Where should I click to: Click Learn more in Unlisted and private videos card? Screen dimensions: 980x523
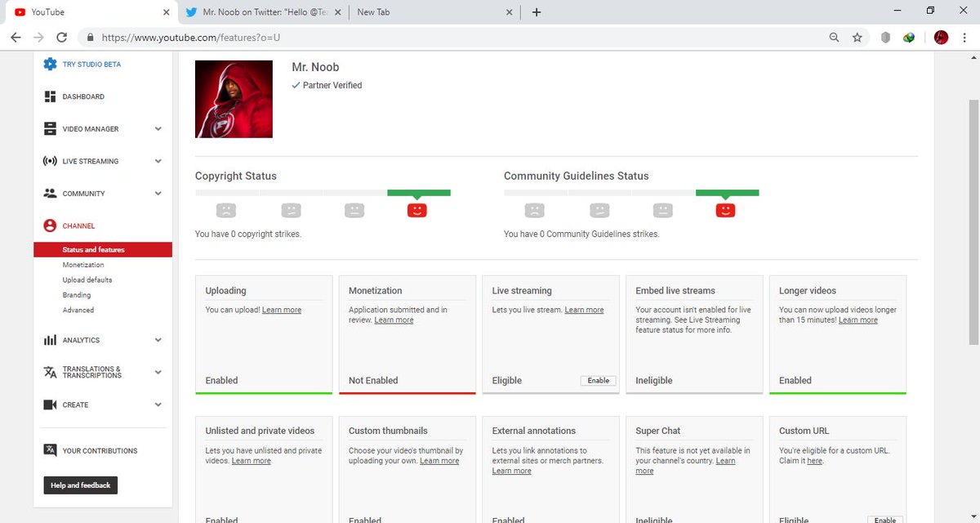pos(252,461)
